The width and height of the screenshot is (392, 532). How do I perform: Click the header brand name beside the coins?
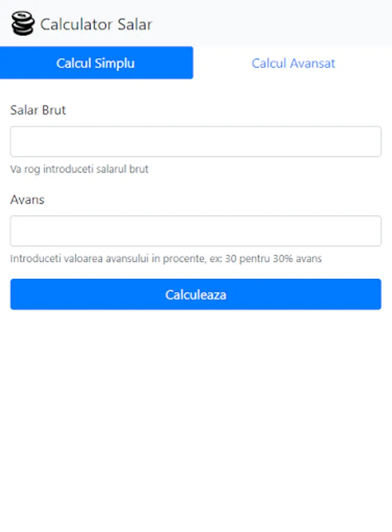[x=96, y=25]
